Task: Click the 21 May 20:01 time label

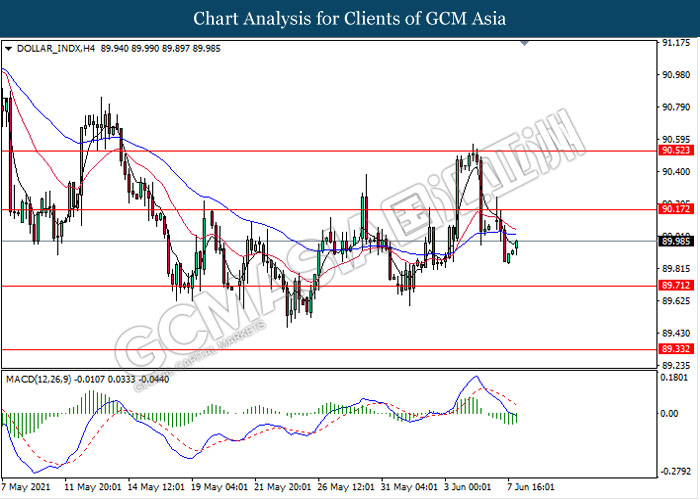Action: click(x=283, y=487)
